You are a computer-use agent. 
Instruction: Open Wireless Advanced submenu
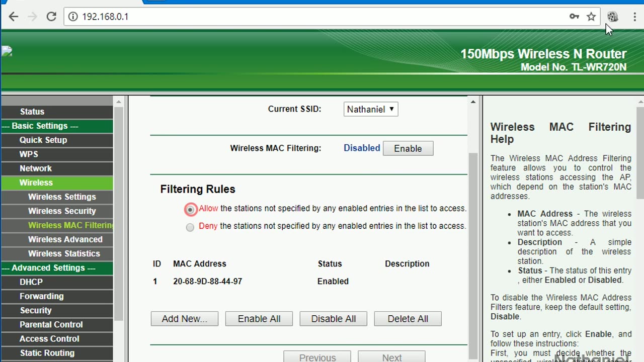click(x=57, y=239)
